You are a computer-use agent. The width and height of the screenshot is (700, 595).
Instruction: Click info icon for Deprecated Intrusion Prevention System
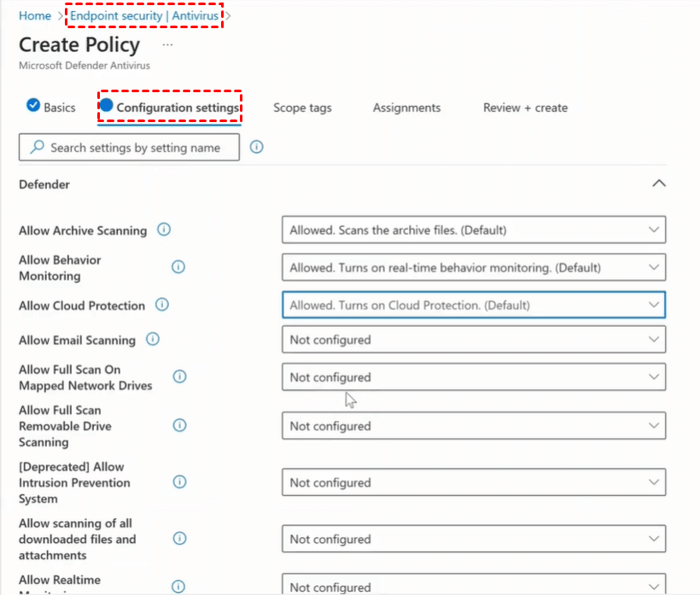click(179, 482)
